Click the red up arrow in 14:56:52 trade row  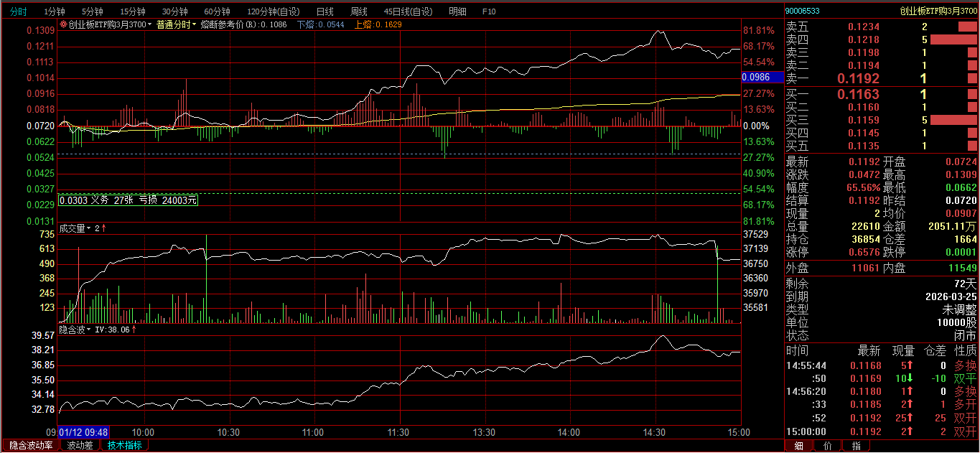click(x=910, y=418)
